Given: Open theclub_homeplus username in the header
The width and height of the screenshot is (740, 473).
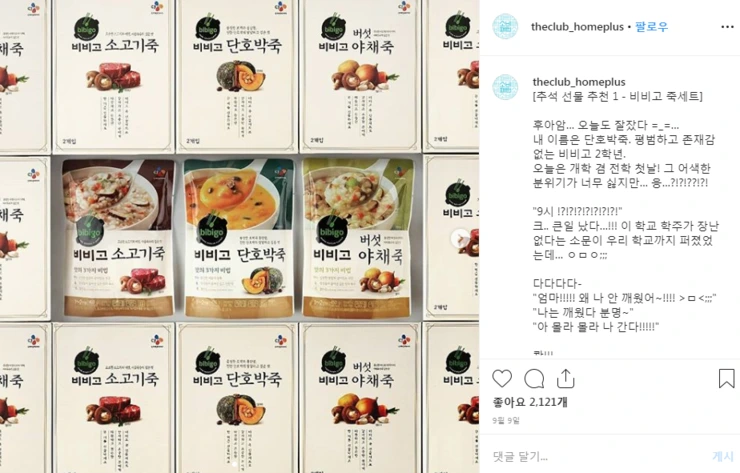Looking at the screenshot, I should pyautogui.click(x=577, y=26).
